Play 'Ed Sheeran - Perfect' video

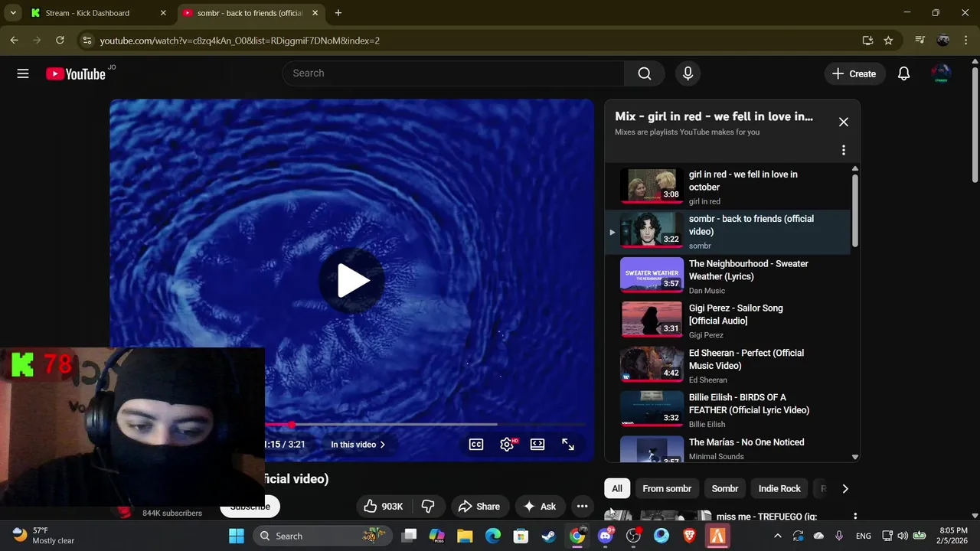pyautogui.click(x=727, y=366)
